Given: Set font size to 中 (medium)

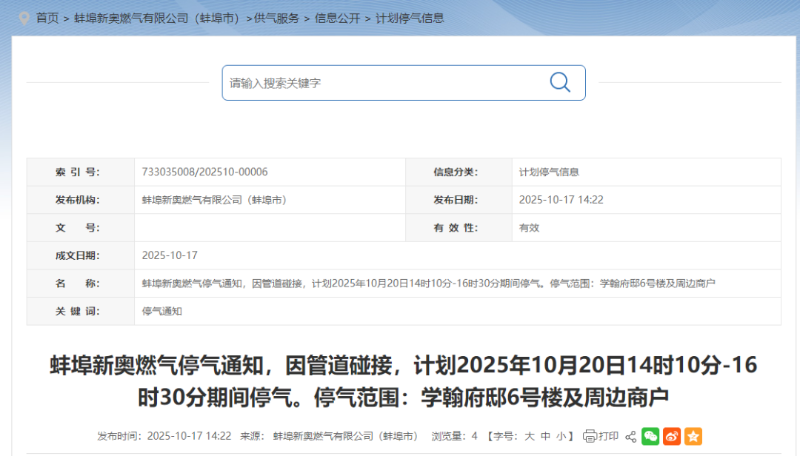Looking at the screenshot, I should pos(545,436).
